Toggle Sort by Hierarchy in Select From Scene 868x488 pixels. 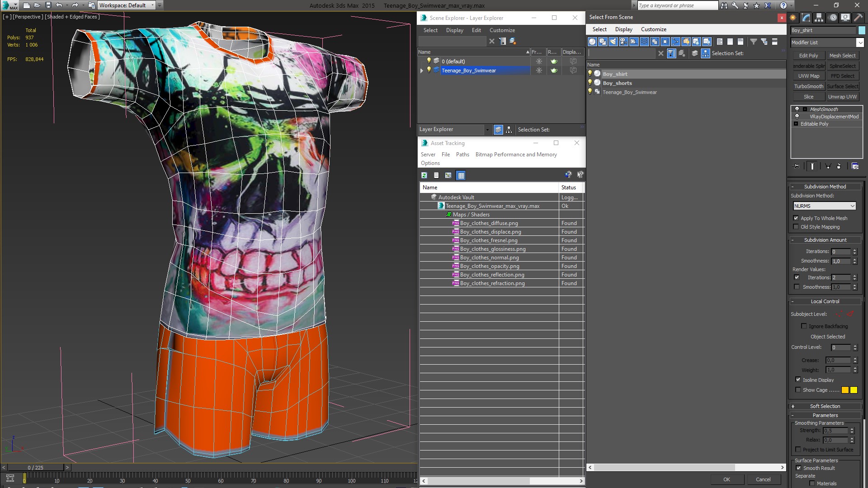705,53
